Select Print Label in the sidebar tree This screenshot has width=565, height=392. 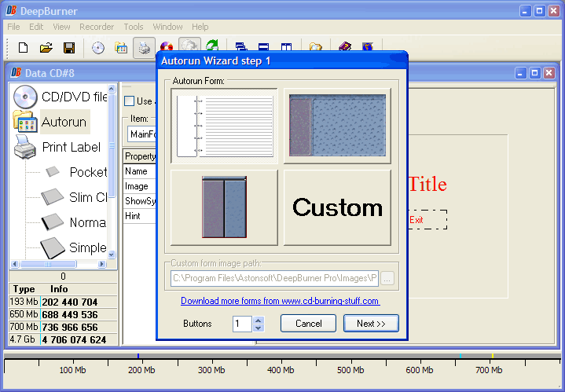[71, 147]
